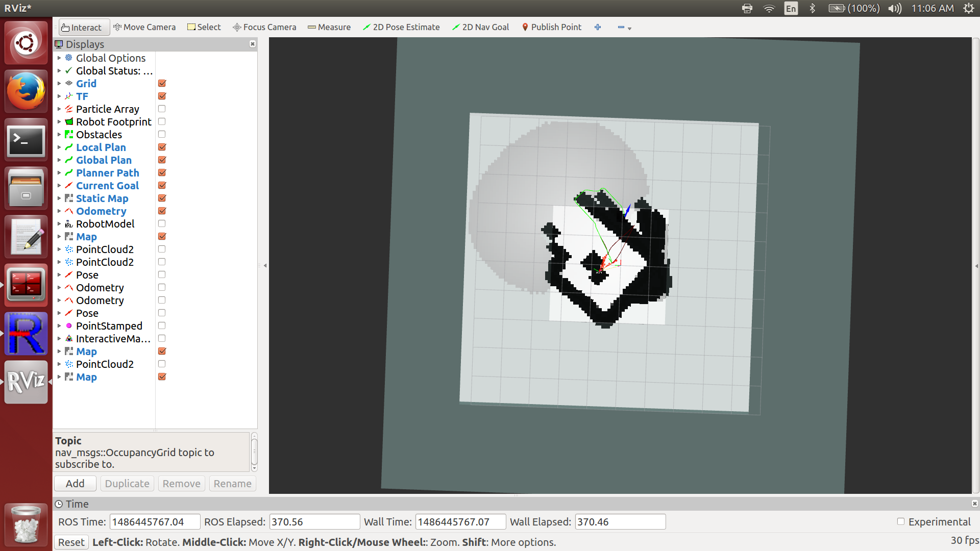The image size is (980, 551).
Task: Enable the Obstacles checkbox
Action: tap(162, 134)
